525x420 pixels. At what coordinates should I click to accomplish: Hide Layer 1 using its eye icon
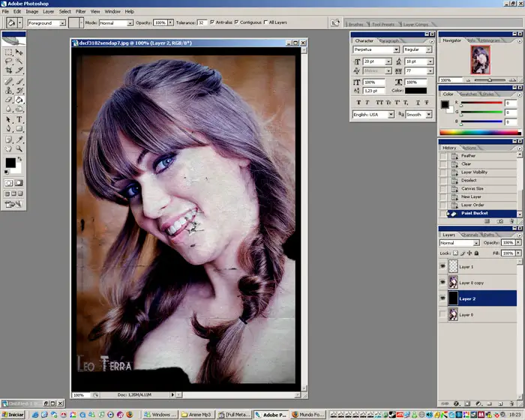443,267
